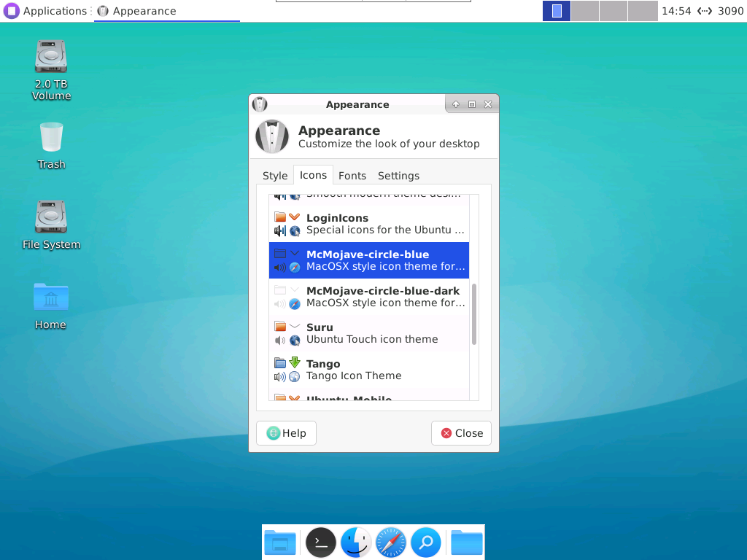Launch the Safari-style web browser dock icon
Image resolution: width=747 pixels, height=560 pixels.
[391, 542]
